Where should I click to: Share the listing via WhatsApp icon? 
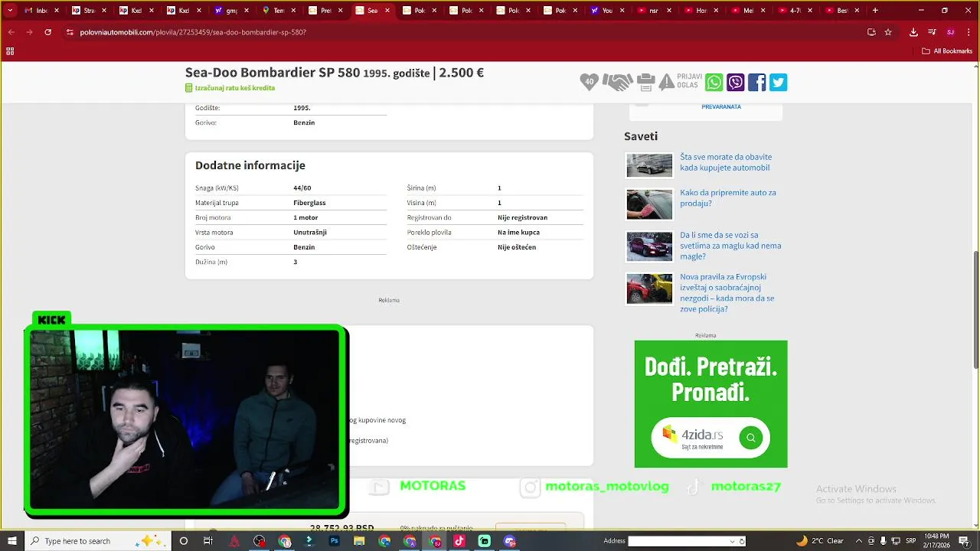click(714, 83)
